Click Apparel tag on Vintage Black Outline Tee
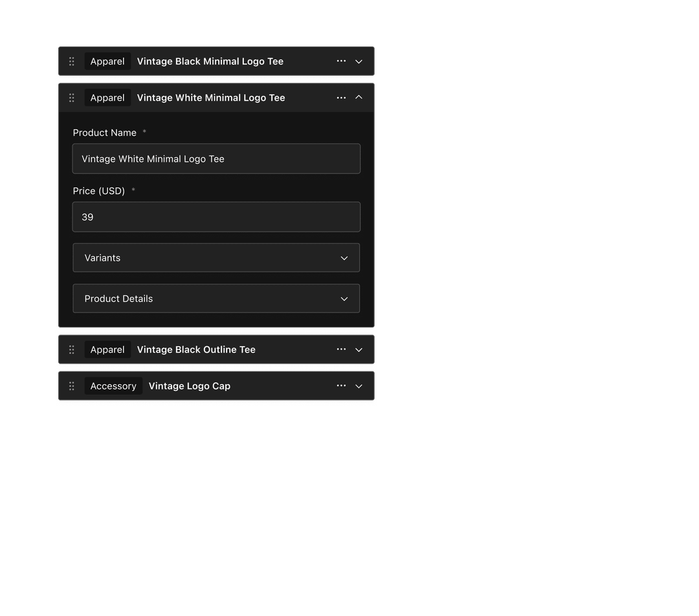The height and width of the screenshot is (616, 699). [x=107, y=349]
